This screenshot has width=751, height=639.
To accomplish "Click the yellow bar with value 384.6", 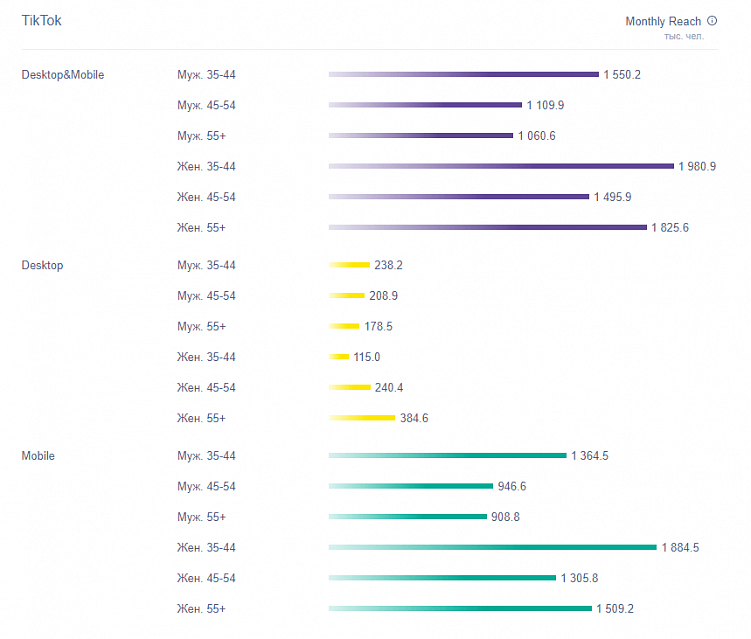I will coord(362,418).
